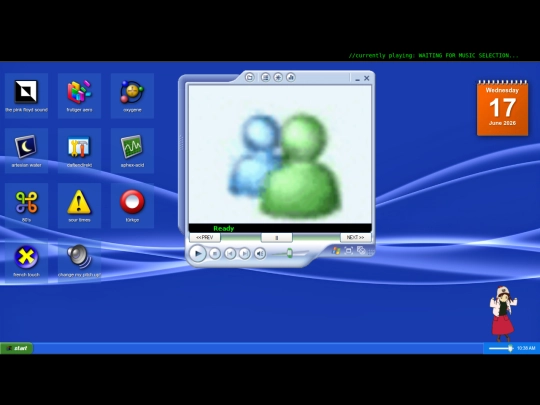Click the skip-to-previous-track transport button

click(230, 254)
